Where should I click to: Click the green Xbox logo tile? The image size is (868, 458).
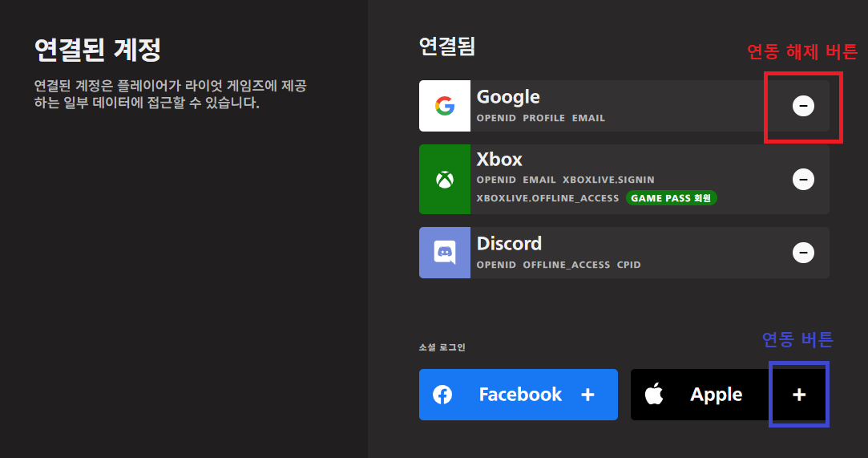[445, 180]
